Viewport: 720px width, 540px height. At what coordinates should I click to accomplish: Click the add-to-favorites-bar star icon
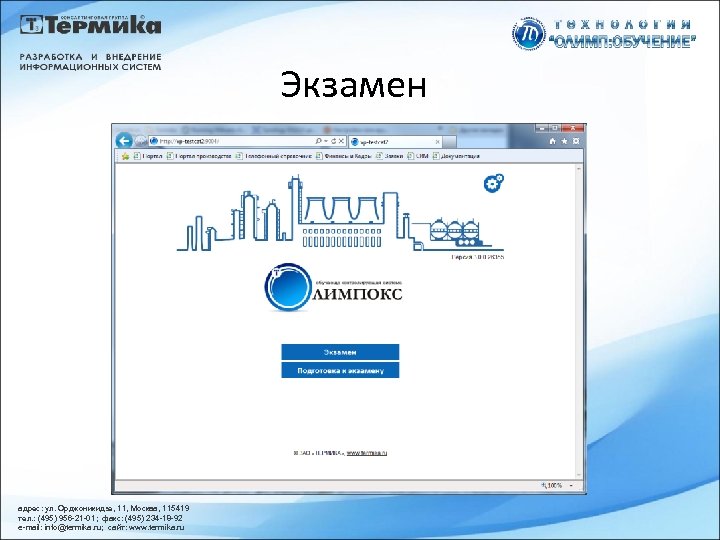pos(125,156)
